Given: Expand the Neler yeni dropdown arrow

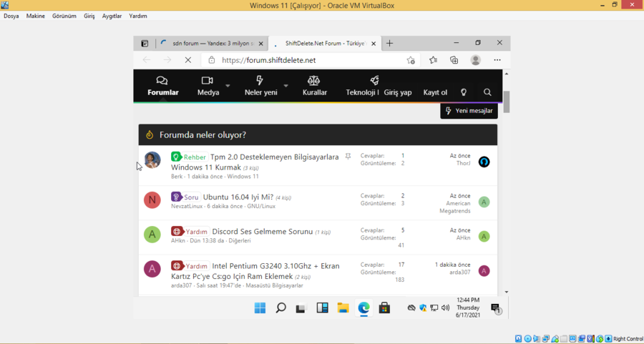Looking at the screenshot, I should pos(286,86).
